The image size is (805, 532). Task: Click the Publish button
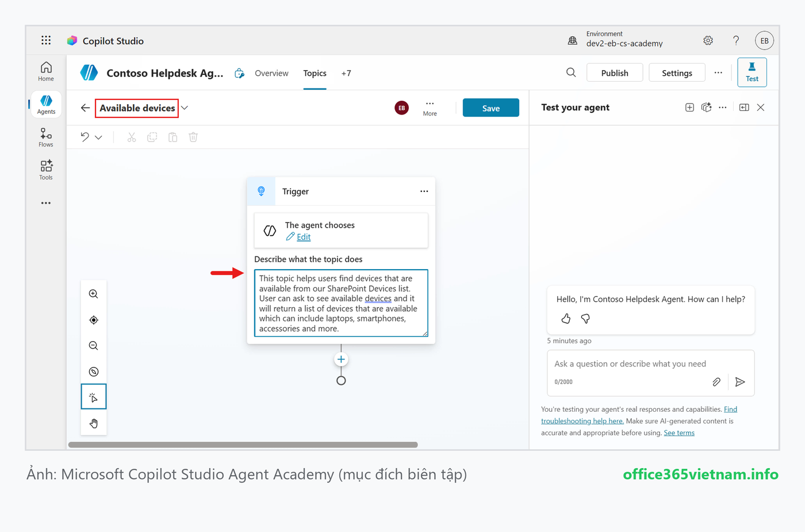point(615,72)
